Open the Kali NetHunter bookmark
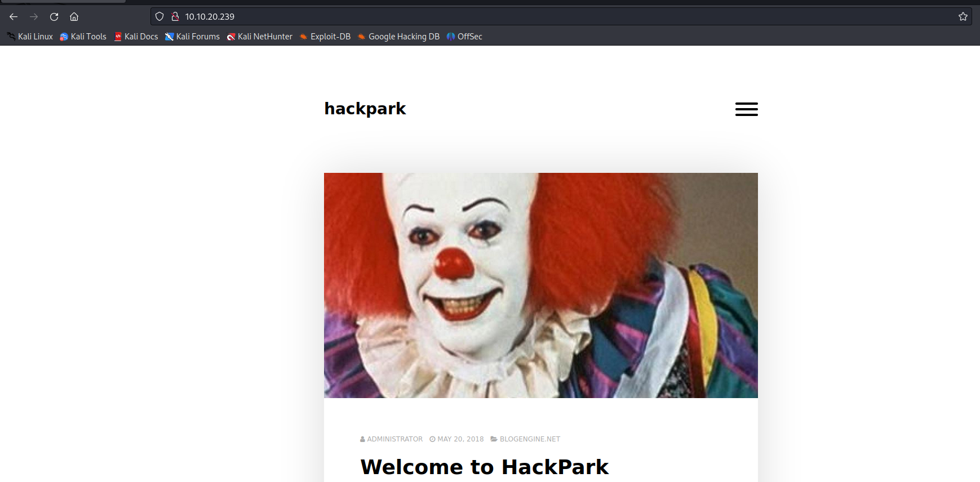The width and height of the screenshot is (980, 482). tap(260, 37)
